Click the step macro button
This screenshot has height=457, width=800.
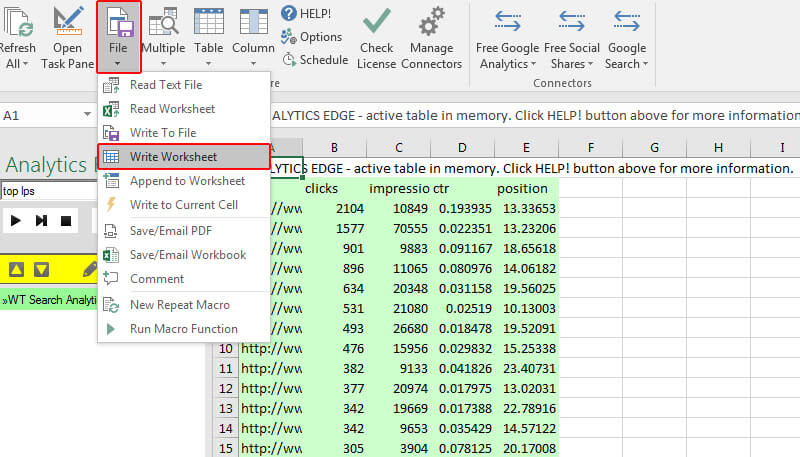[x=41, y=220]
